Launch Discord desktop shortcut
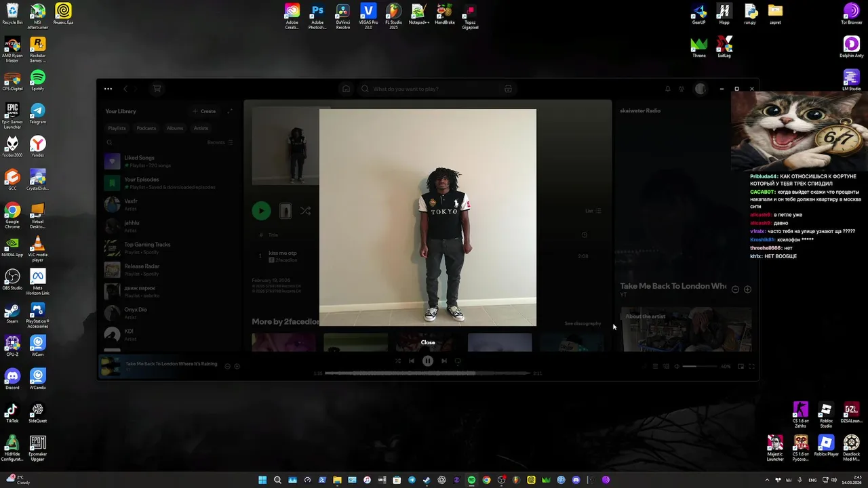This screenshot has height=488, width=868. [12, 379]
